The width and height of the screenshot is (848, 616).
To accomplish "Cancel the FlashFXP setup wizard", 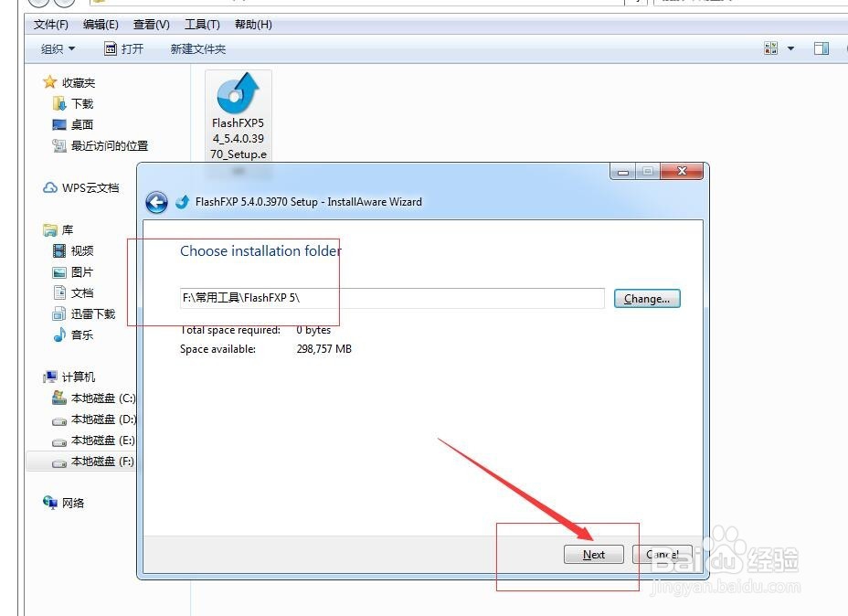I will point(662,555).
